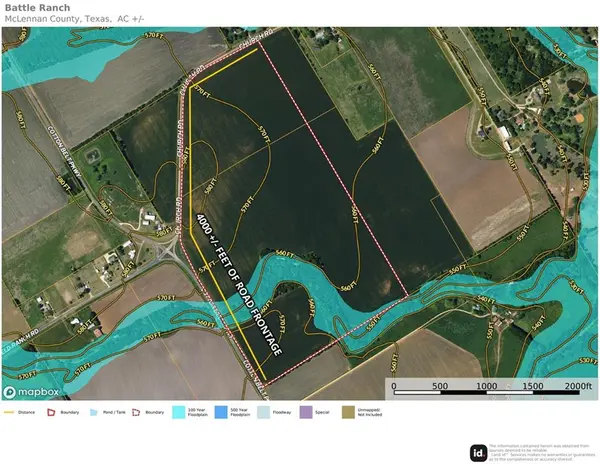Click the 2000ft mark on scale bar
The image size is (600, 464).
click(x=580, y=386)
